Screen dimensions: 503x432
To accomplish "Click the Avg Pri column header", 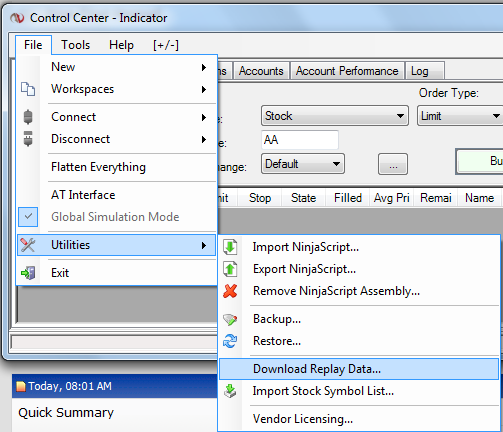I will click(x=392, y=198).
